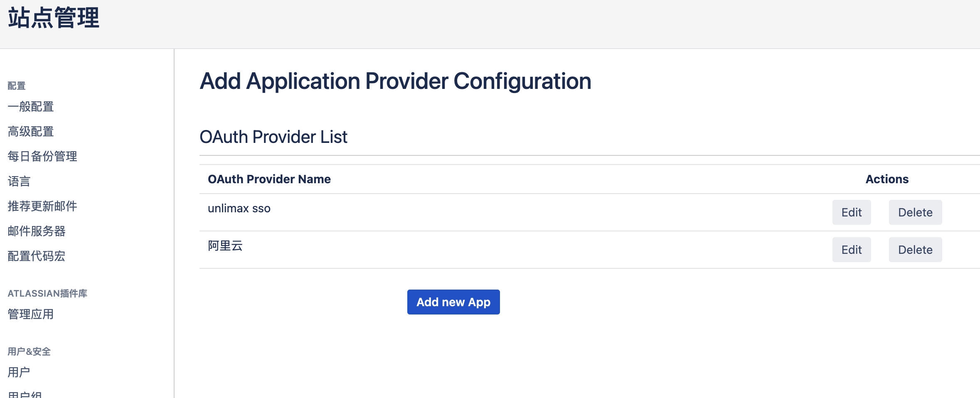Navigate to 邮件服务器 settings

(x=37, y=231)
